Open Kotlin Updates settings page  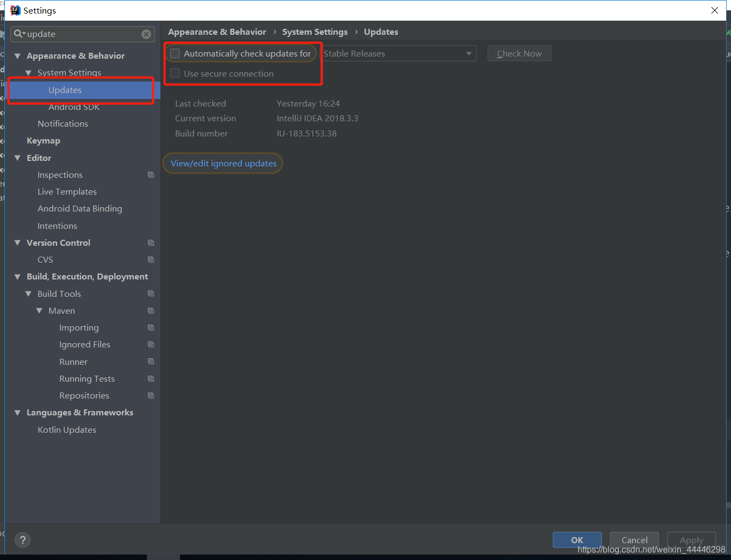pos(66,430)
